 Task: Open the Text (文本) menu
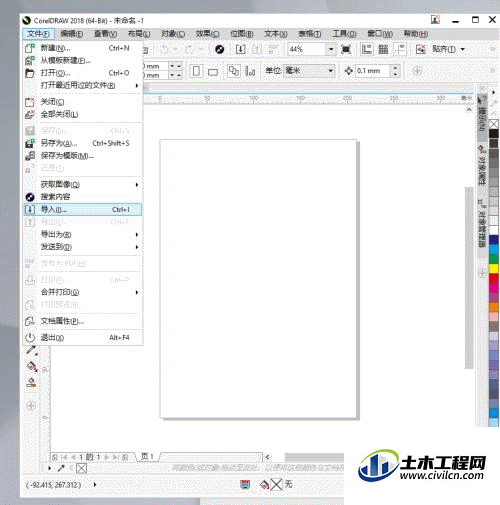[276, 34]
